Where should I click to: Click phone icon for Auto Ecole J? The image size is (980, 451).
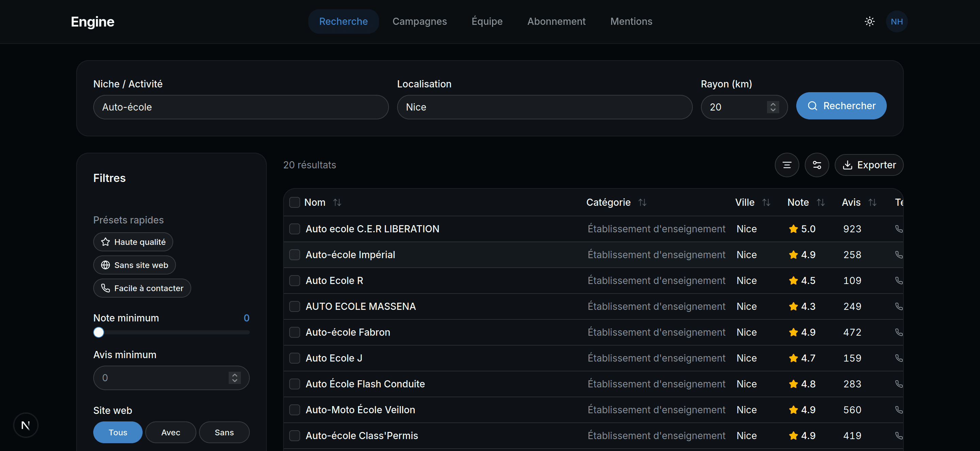point(899,358)
